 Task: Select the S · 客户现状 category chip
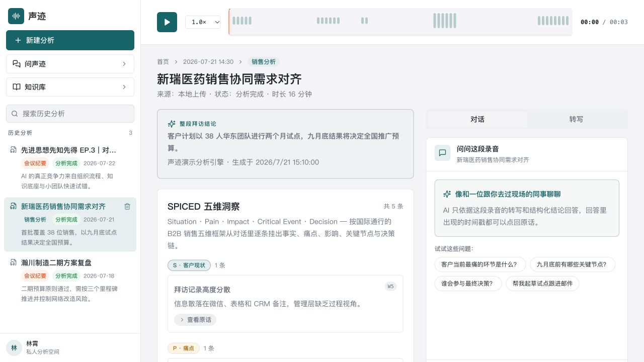click(189, 265)
